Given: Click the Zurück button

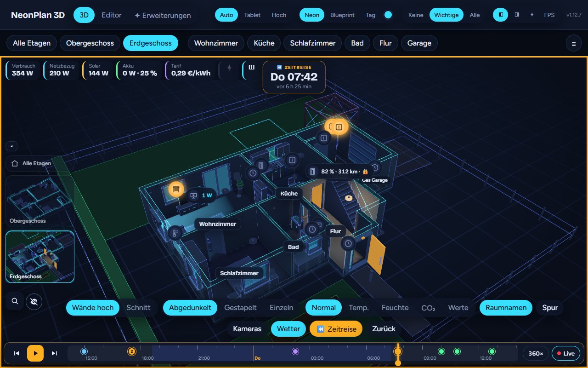Looking at the screenshot, I should click(x=384, y=329).
